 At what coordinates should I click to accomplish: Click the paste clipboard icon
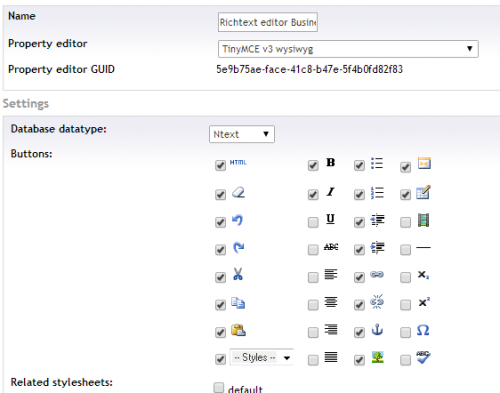(238, 330)
